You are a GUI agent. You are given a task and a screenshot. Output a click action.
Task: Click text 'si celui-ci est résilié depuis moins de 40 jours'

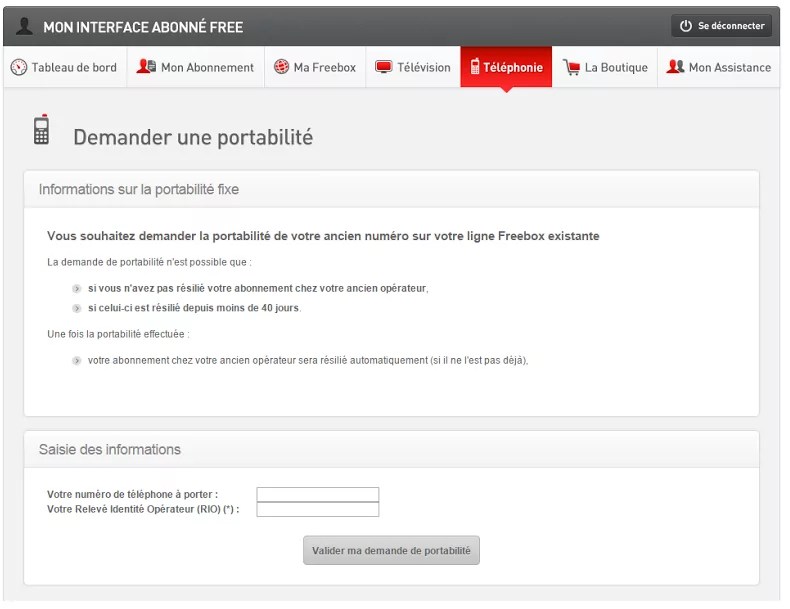point(194,308)
